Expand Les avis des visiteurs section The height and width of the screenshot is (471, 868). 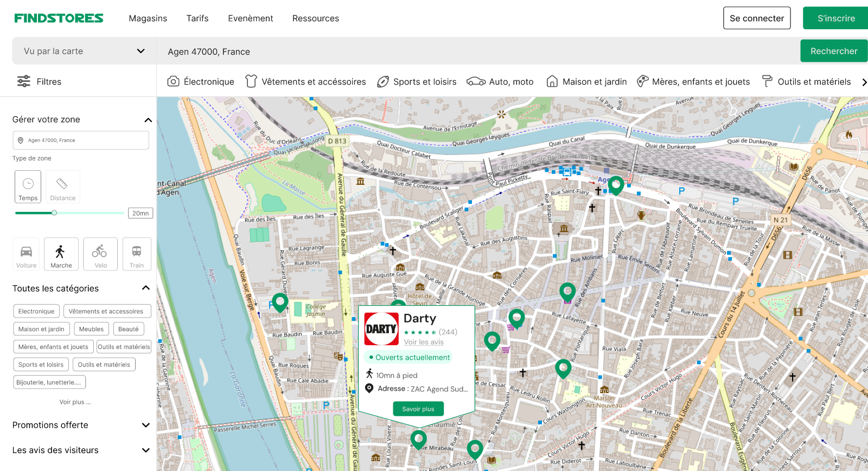pyautogui.click(x=145, y=450)
